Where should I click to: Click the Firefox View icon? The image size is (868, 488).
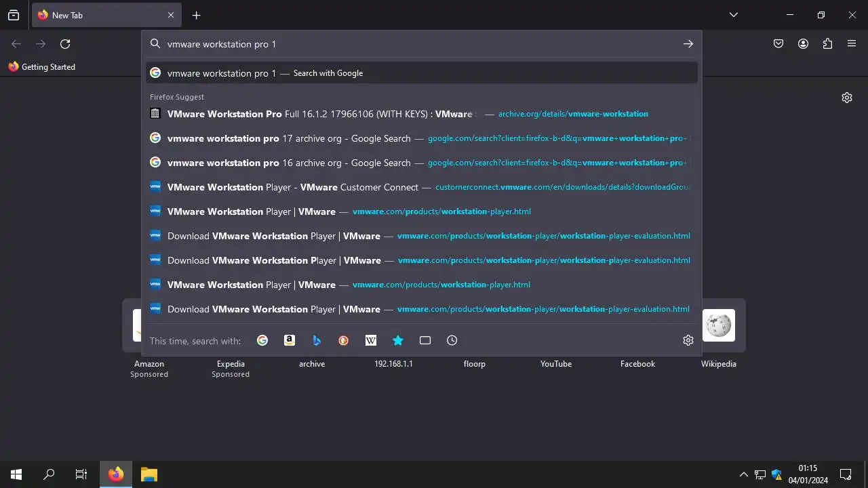point(14,15)
